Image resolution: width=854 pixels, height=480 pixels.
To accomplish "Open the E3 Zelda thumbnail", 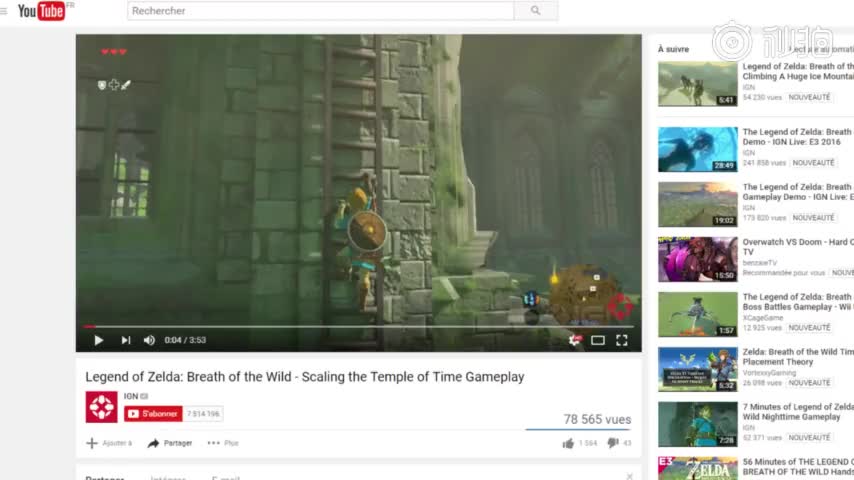I will coord(698,469).
